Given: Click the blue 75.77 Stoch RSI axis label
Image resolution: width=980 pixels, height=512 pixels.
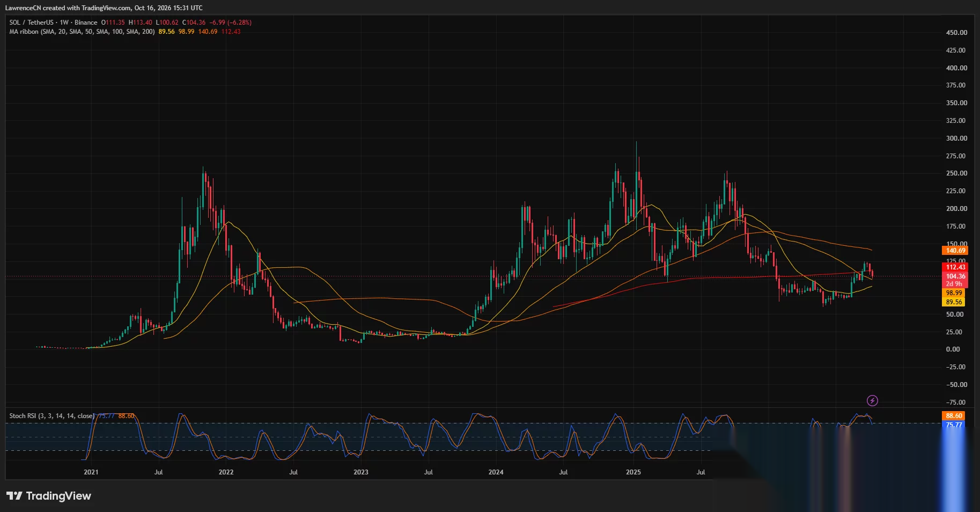Looking at the screenshot, I should point(954,425).
